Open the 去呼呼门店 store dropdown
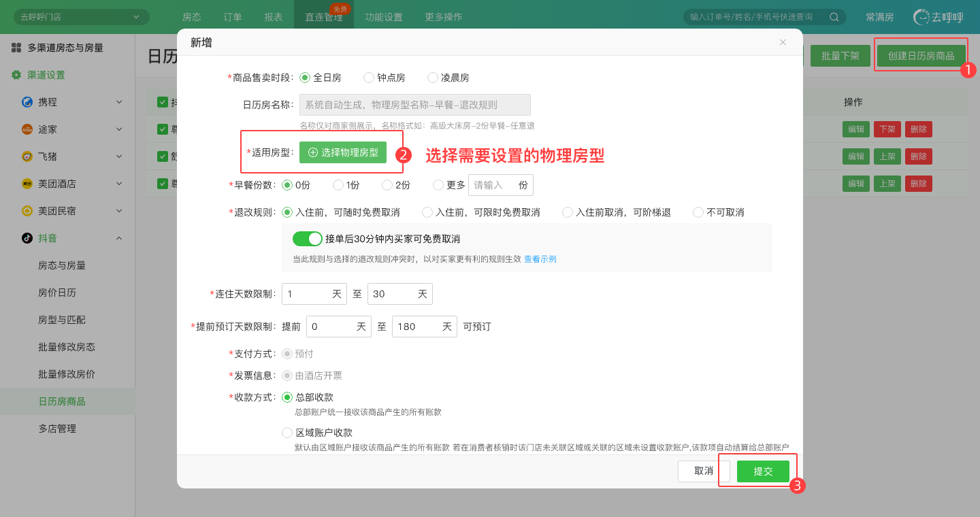 (82, 17)
